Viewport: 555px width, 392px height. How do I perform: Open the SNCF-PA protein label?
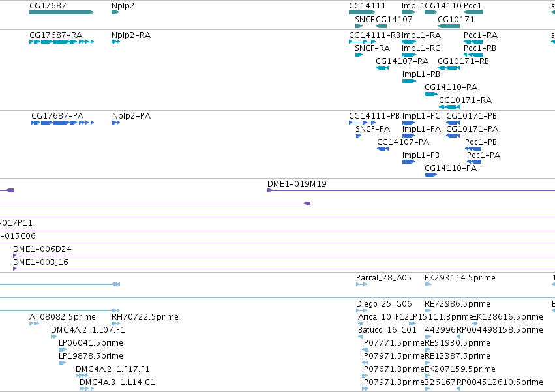[x=372, y=129]
